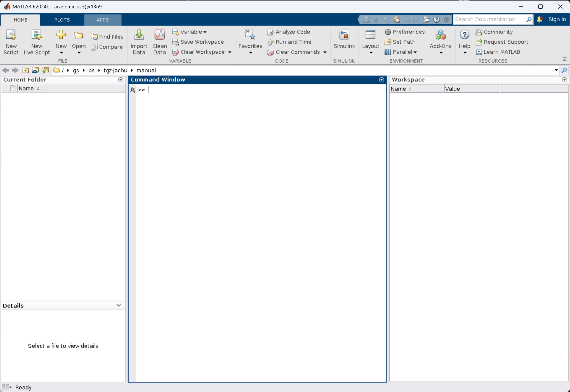The height and width of the screenshot is (392, 570).
Task: Launch the Clean Data tool
Action: (x=159, y=35)
